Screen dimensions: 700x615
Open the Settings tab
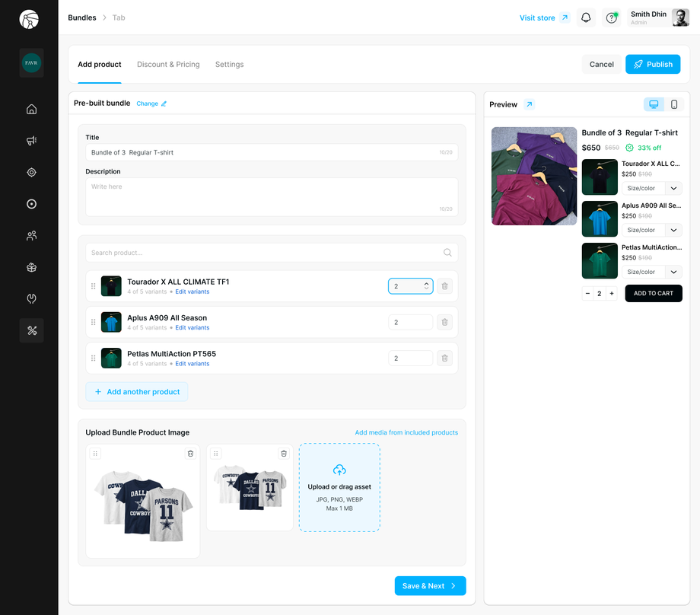[x=229, y=64]
